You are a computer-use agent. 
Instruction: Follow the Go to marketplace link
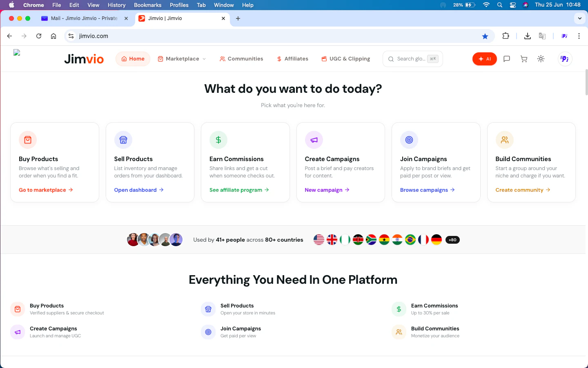pyautogui.click(x=46, y=190)
